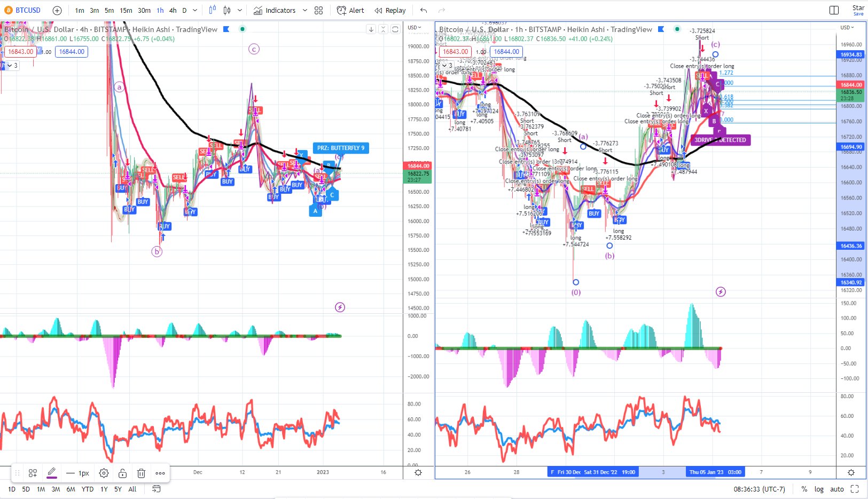Create an Alert
Viewport: 868px width, 499px height.
tap(350, 10)
